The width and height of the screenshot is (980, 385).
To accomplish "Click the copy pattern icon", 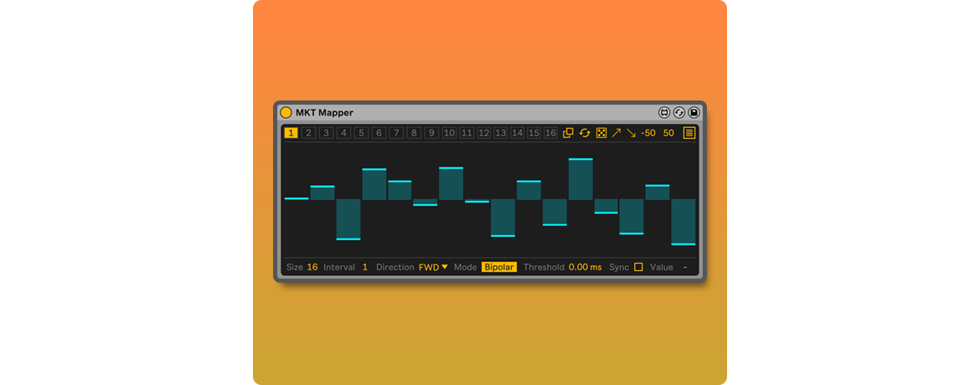I will pos(568,133).
